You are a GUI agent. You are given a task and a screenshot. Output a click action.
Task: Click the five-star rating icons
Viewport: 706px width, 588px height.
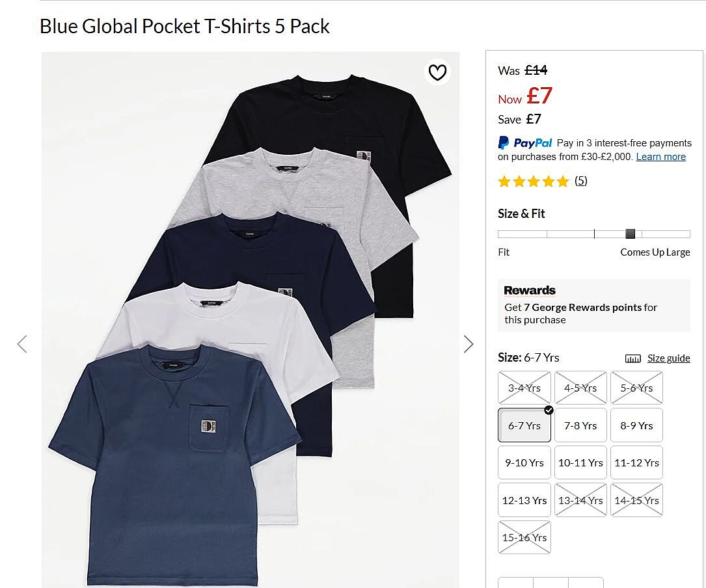[x=533, y=181]
